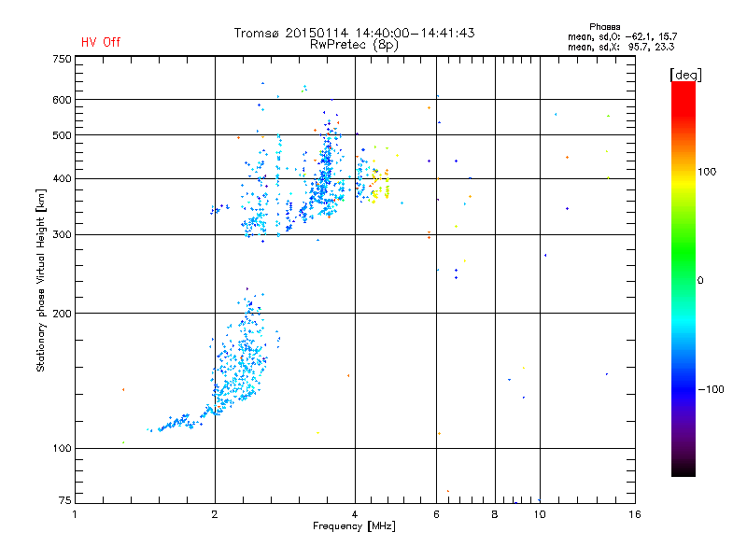The height and width of the screenshot is (560, 747).
Task: Click the 'Phases' header text
Action: 604,27
